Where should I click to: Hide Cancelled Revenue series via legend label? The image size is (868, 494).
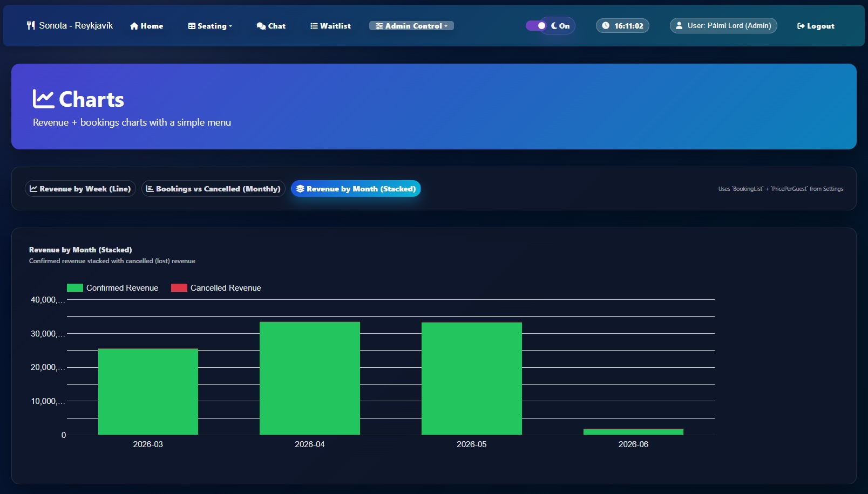(226, 288)
